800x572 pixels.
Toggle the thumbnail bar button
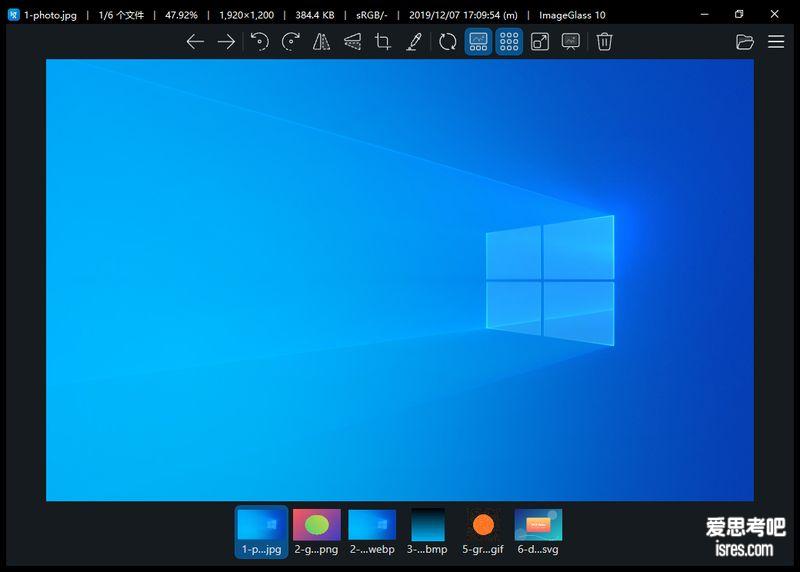click(x=478, y=42)
